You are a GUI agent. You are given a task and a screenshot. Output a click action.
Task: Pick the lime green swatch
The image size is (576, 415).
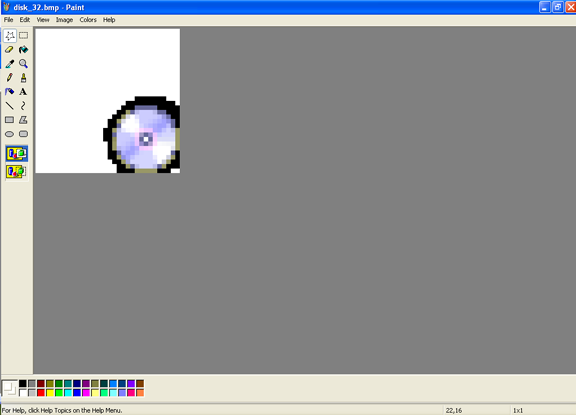[x=59, y=393]
